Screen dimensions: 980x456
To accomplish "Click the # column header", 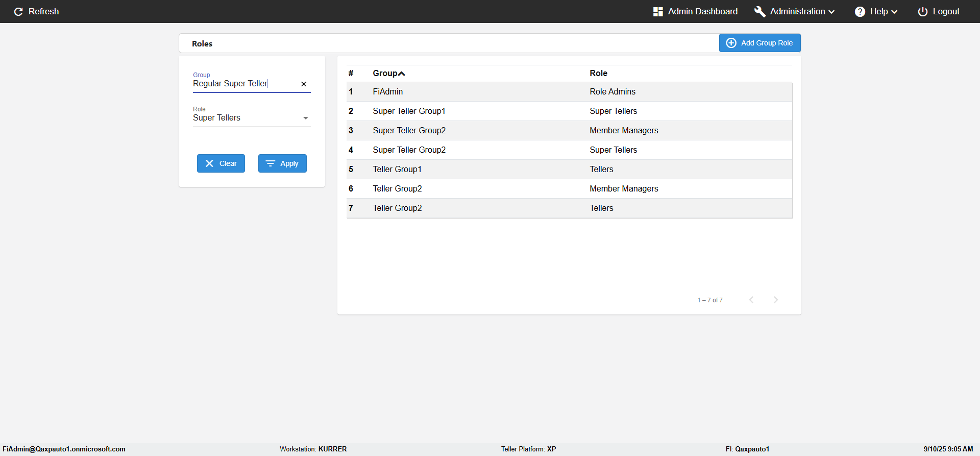I will click(x=351, y=73).
